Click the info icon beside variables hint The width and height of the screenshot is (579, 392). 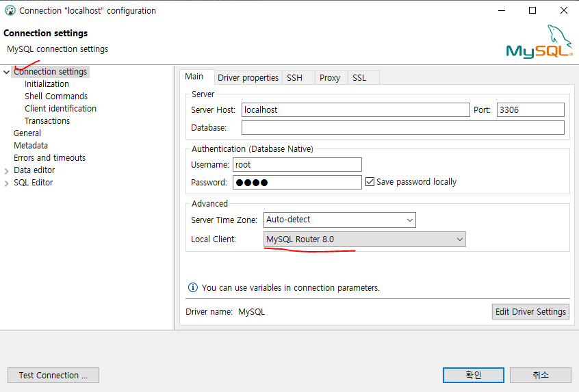(193, 287)
